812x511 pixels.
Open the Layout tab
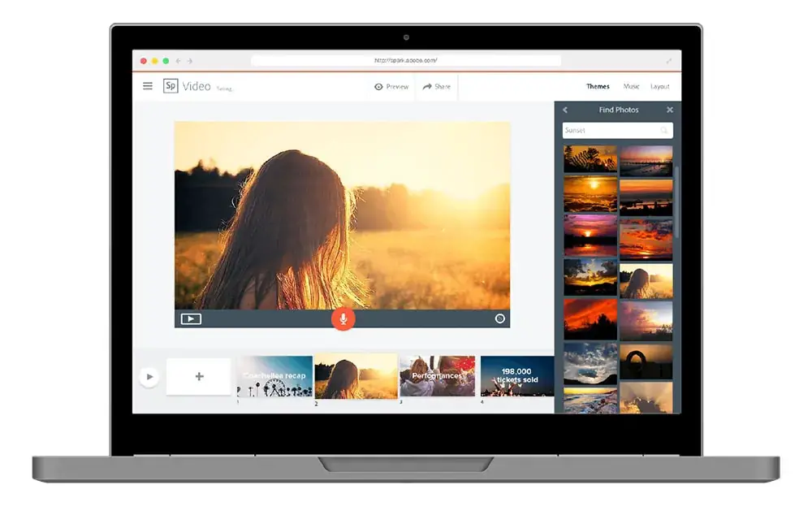pyautogui.click(x=659, y=87)
